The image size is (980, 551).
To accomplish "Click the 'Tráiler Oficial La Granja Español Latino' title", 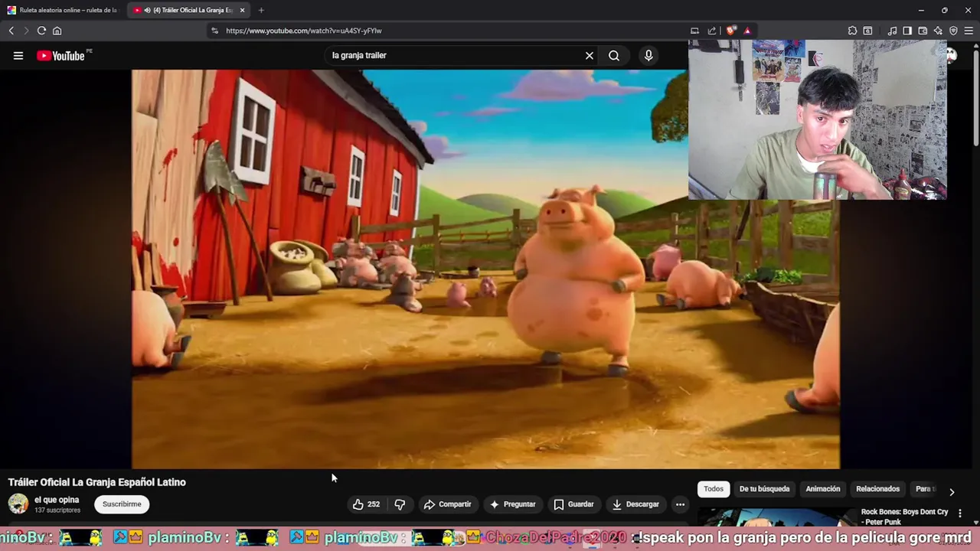I will coord(97,482).
